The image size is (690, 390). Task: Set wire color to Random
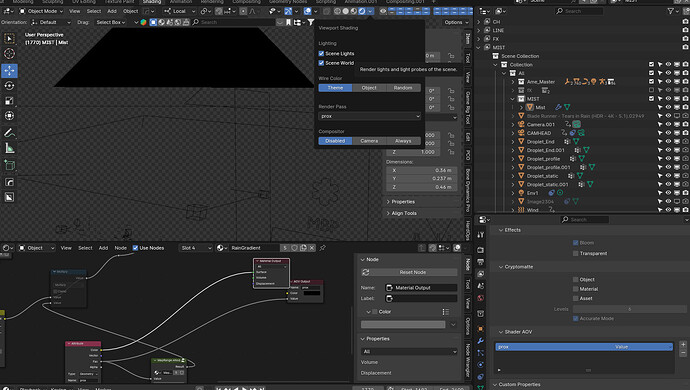point(403,88)
